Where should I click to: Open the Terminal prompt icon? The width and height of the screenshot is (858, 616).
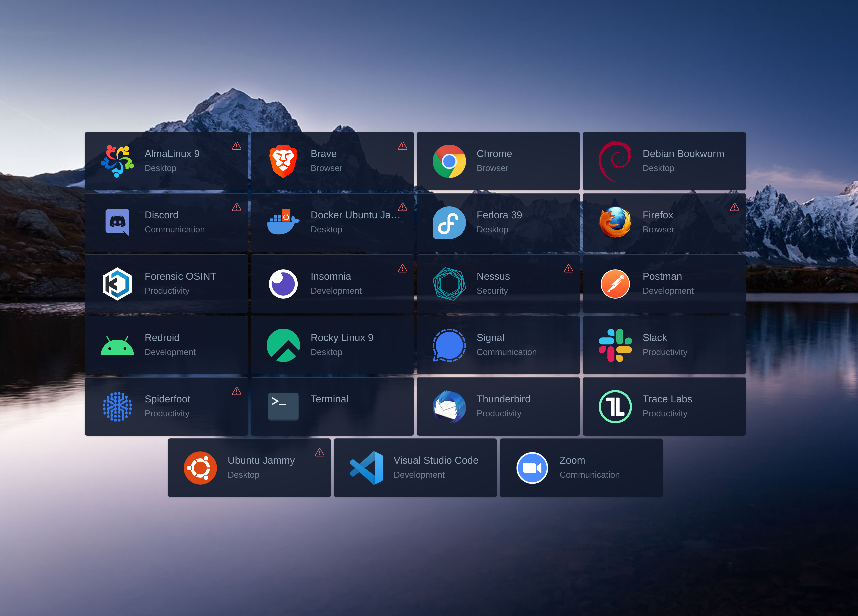[283, 406]
